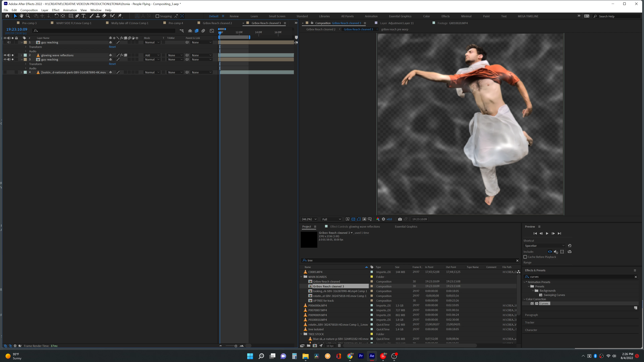Screen dimensions: 644x362
Task: Play the preview
Action: click(x=547, y=233)
